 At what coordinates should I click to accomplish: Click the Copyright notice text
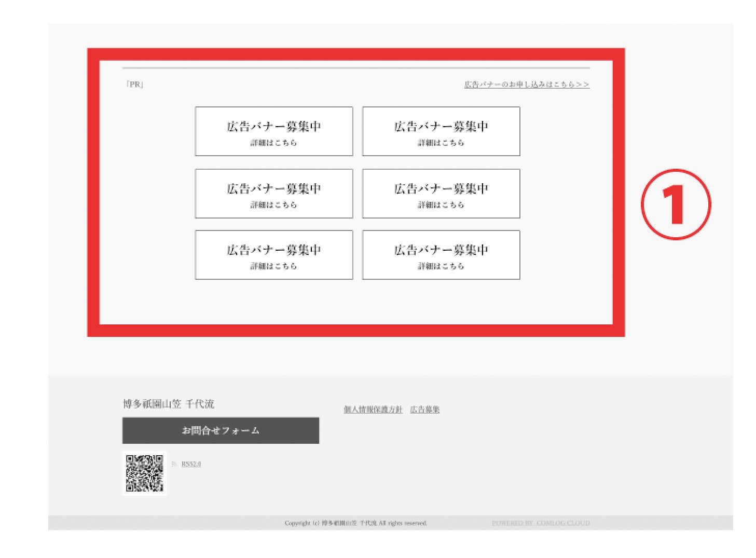pyautogui.click(x=356, y=523)
